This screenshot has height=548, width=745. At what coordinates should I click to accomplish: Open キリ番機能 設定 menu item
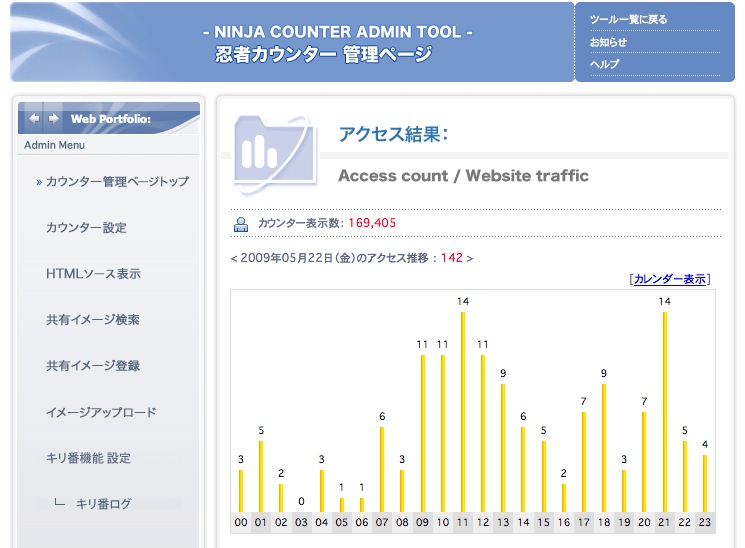[x=88, y=458]
